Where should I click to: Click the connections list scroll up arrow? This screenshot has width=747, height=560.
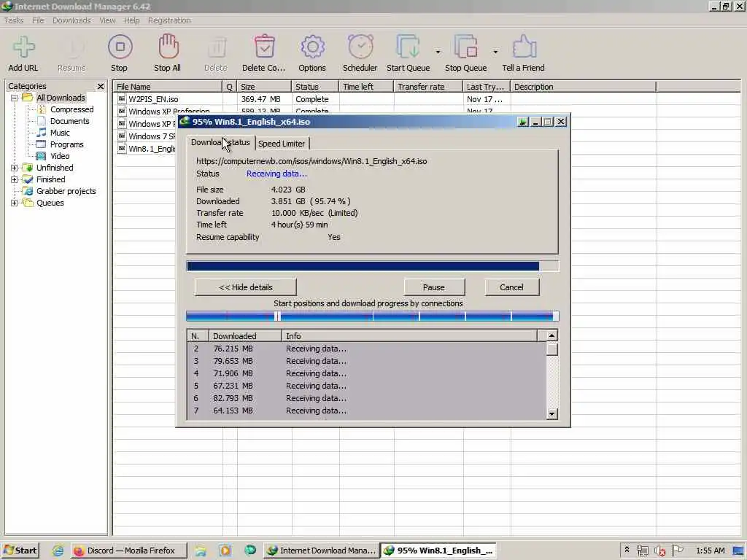pyautogui.click(x=551, y=335)
